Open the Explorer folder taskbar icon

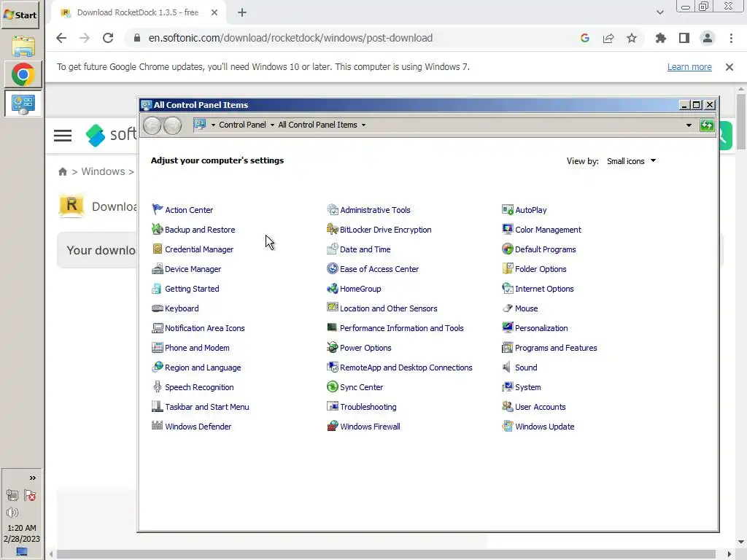pos(23,46)
